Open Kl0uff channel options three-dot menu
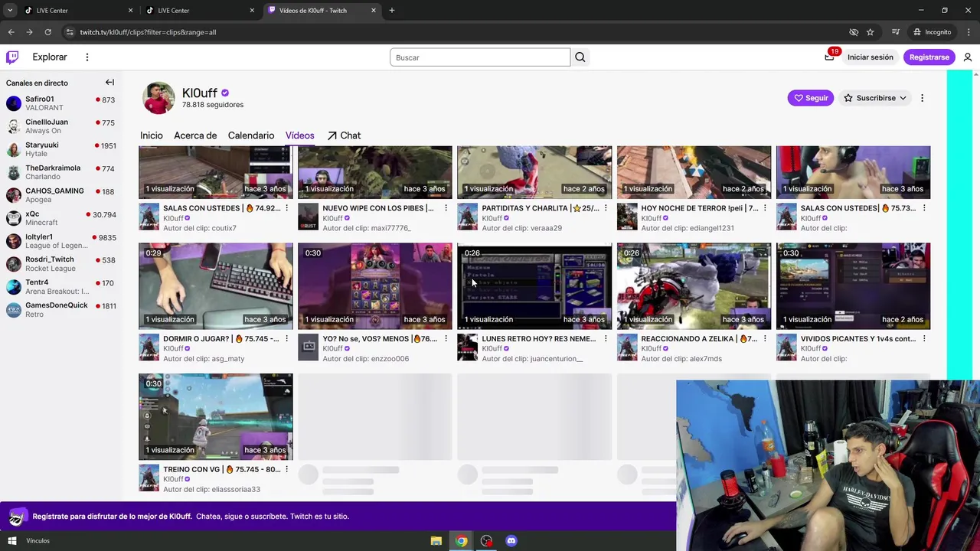The image size is (980, 551). tap(922, 98)
